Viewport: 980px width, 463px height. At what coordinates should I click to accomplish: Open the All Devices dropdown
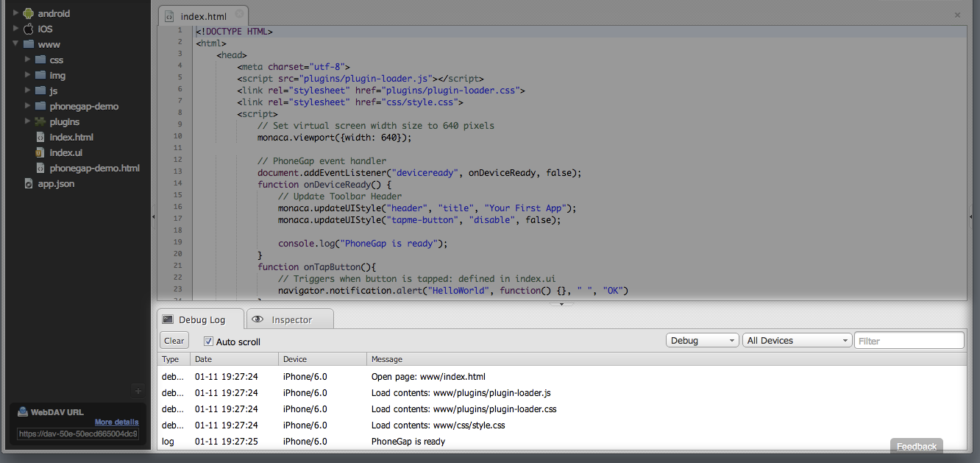797,341
